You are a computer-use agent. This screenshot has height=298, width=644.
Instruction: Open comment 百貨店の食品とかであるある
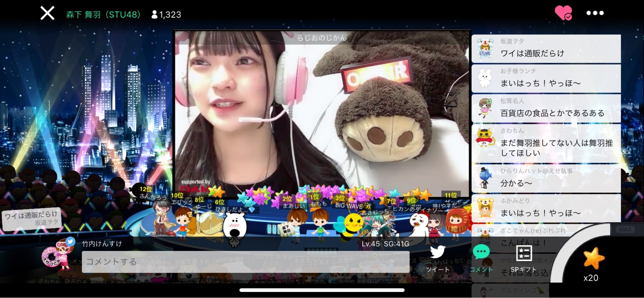[x=546, y=108]
